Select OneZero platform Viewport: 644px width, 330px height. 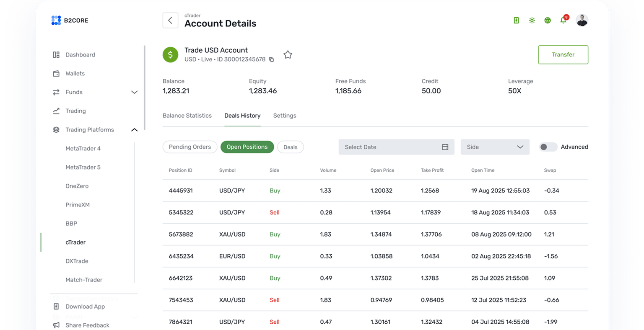coord(77,186)
